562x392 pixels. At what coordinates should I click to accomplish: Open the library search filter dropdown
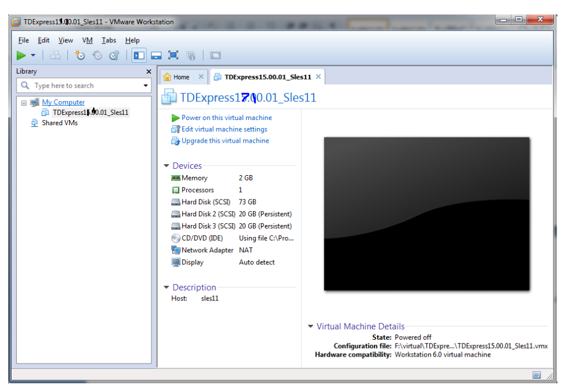tap(146, 86)
